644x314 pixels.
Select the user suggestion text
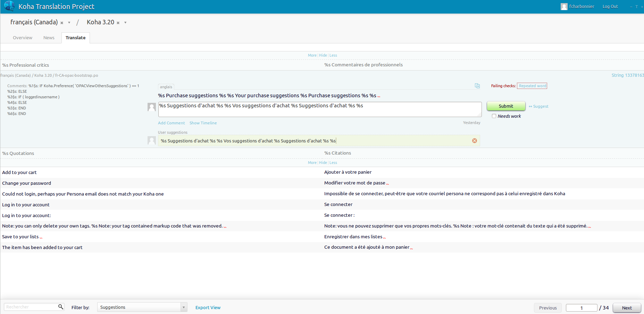(248, 141)
